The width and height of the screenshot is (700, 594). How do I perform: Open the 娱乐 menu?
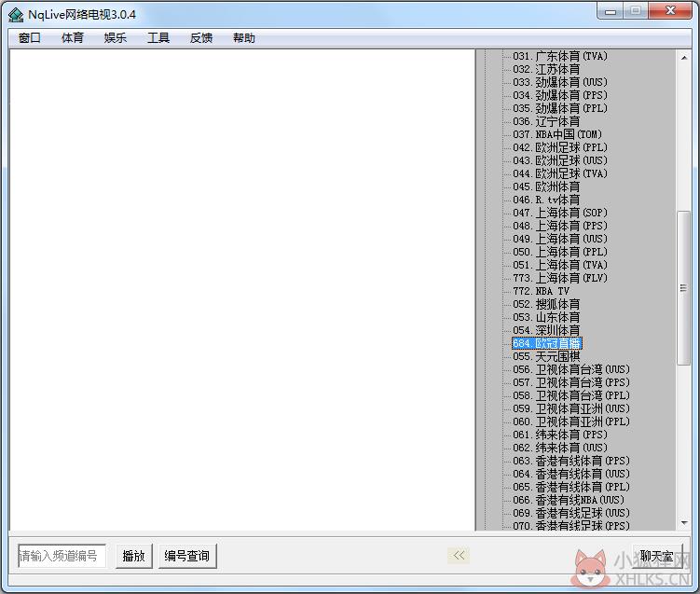[x=116, y=38]
